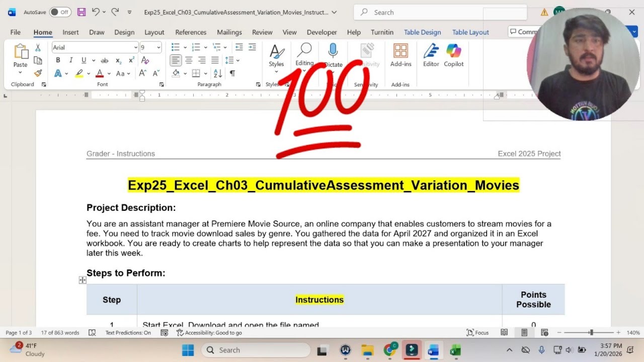Switch to the Table Design tab
The height and width of the screenshot is (362, 644).
click(423, 32)
